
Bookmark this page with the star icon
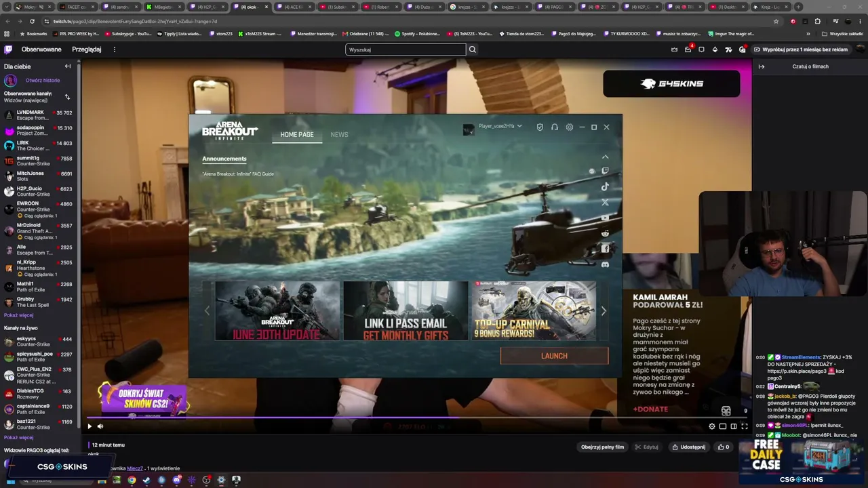[x=776, y=21]
